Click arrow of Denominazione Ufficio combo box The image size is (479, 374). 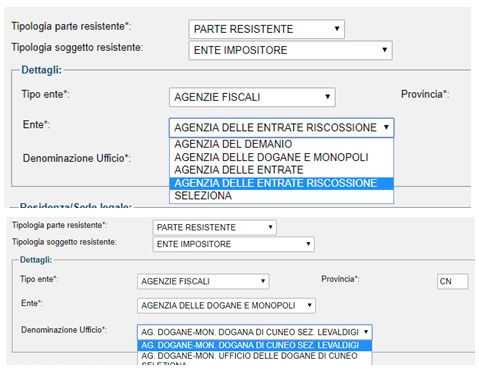pos(366,332)
